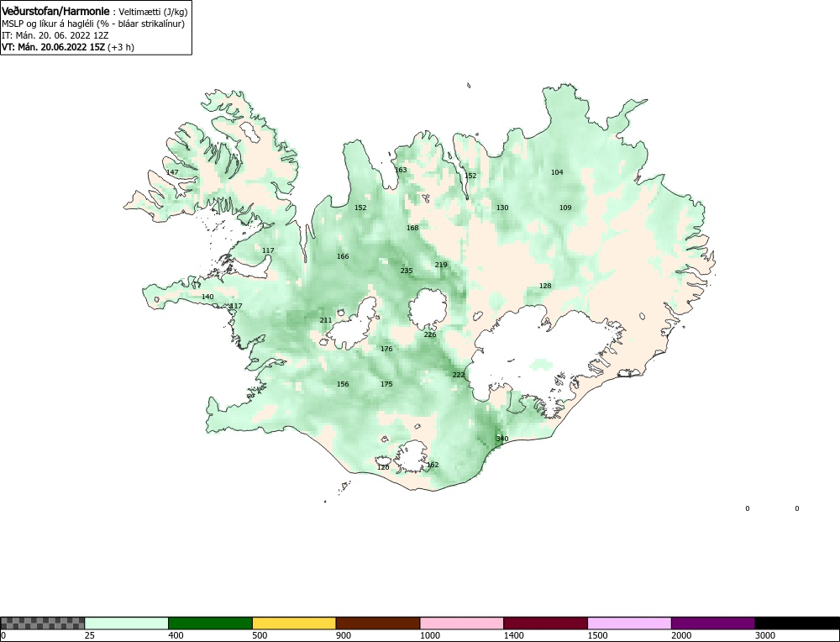
Task: Click the 2000 legend scale label
Action: click(681, 636)
